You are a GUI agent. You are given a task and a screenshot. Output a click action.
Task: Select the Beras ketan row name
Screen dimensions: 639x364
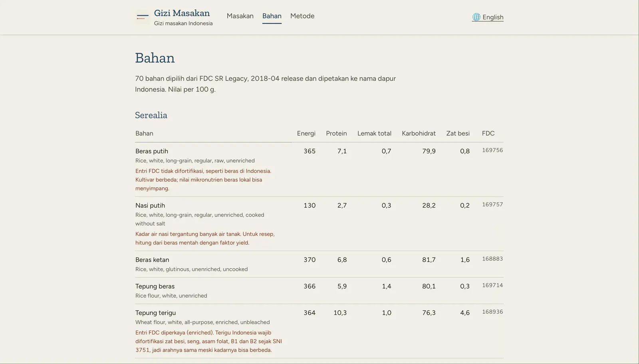click(152, 260)
